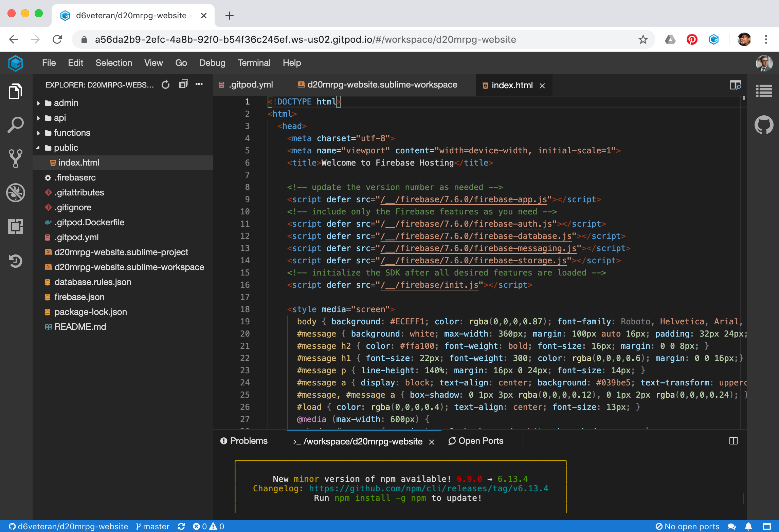Open the Debug menu
This screenshot has width=779, height=532.
[212, 63]
